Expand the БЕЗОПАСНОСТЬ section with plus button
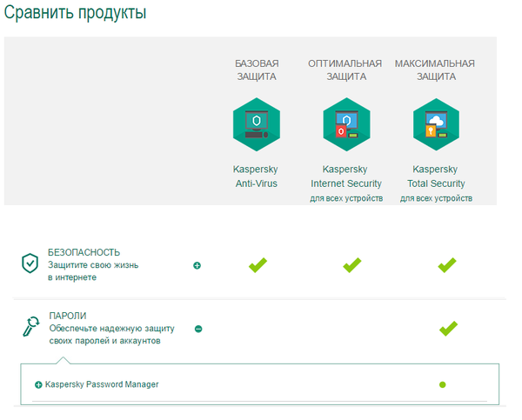 tap(197, 265)
